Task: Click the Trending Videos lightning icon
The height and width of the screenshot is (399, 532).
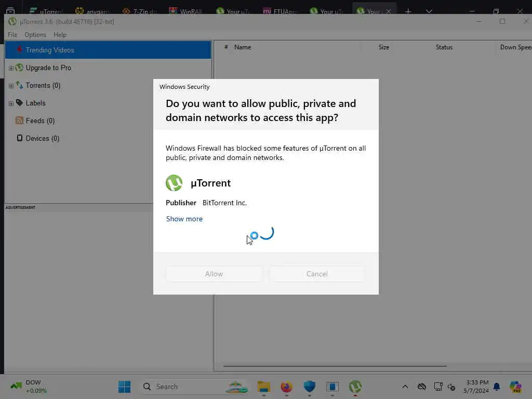Action: tap(19, 50)
